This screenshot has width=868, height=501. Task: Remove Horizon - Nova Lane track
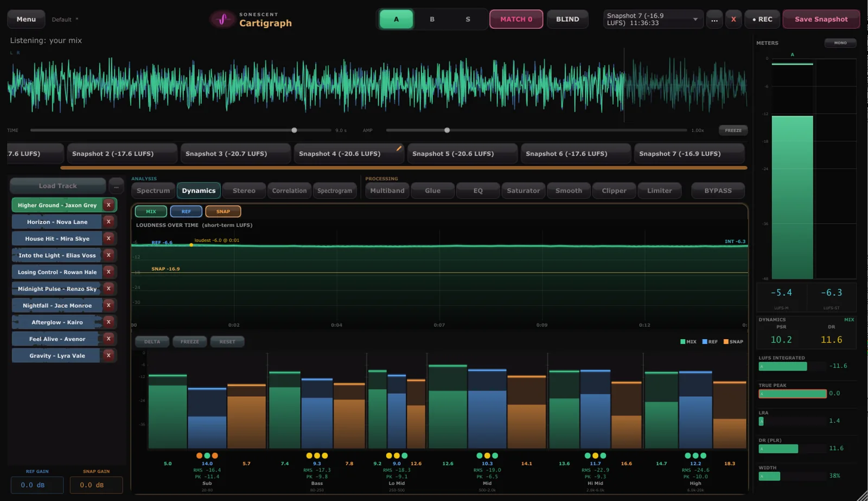(108, 222)
